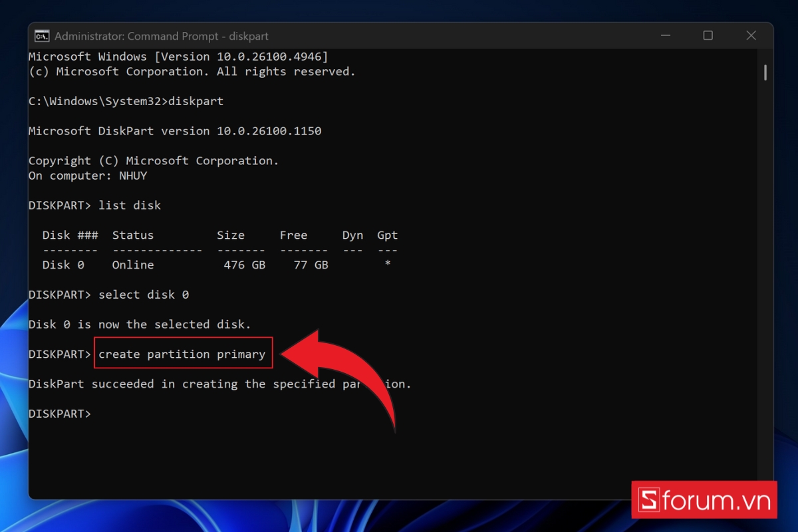Click the 'Dyn' column header
This screenshot has height=532, width=798.
352,235
